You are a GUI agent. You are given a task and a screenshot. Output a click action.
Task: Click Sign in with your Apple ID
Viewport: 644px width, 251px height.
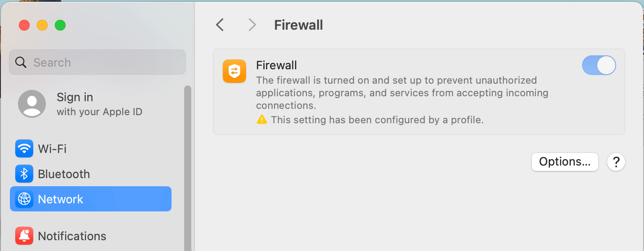pyautogui.click(x=99, y=104)
